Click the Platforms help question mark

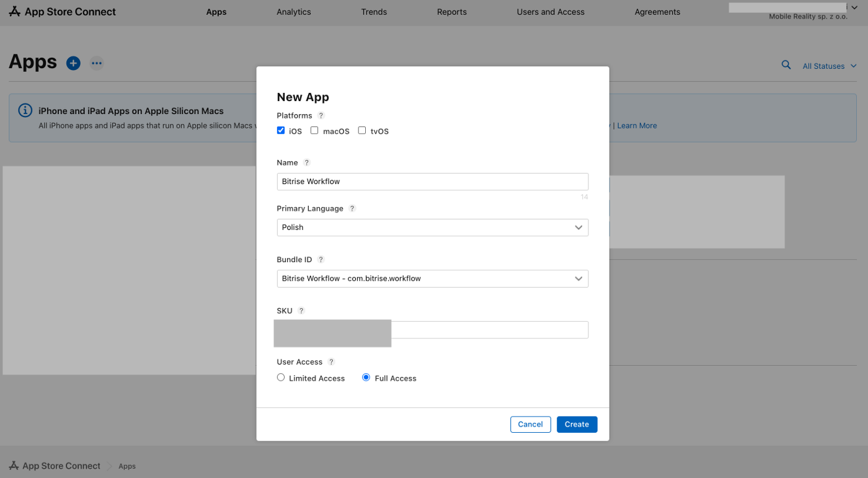coord(321,115)
